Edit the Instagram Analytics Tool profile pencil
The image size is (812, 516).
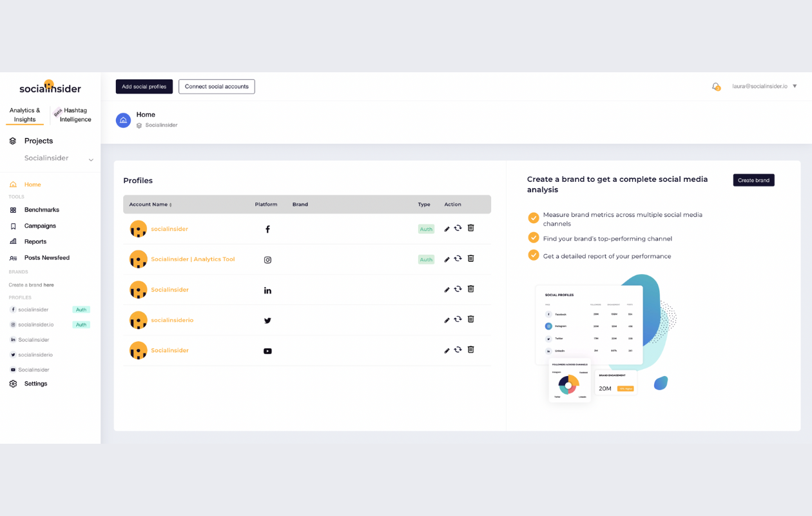447,259
